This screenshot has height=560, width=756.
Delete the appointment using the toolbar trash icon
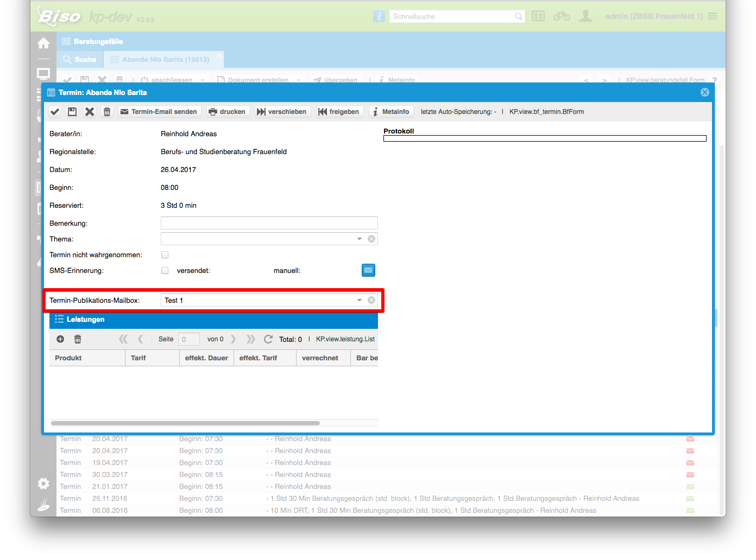tap(107, 112)
